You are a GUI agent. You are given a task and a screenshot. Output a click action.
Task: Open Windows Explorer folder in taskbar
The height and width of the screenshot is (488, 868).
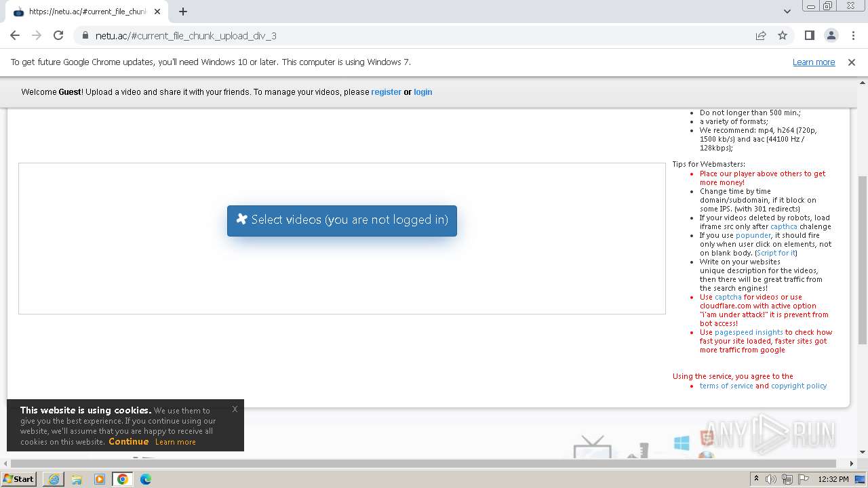coord(77,479)
